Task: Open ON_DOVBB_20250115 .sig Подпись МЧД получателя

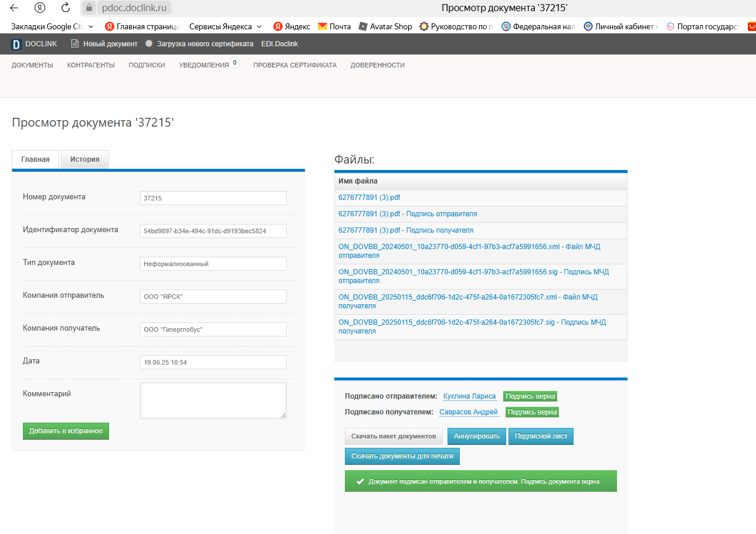Action: click(x=472, y=326)
